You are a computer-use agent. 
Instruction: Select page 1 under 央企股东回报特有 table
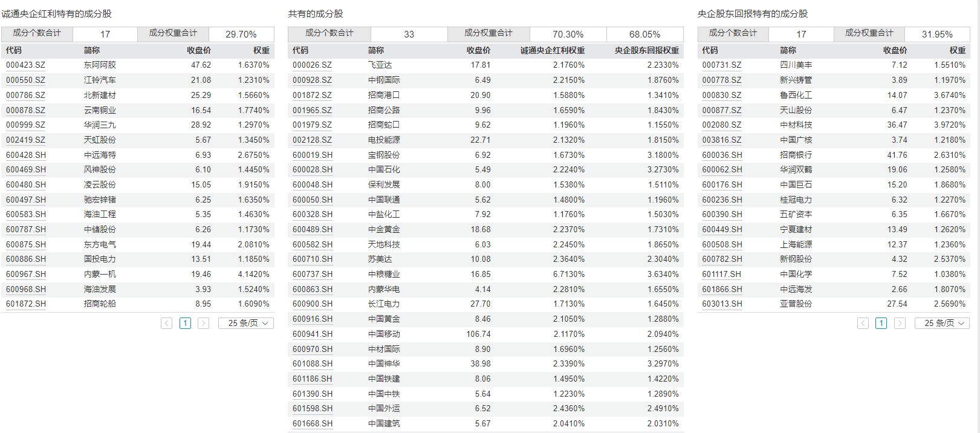[881, 323]
